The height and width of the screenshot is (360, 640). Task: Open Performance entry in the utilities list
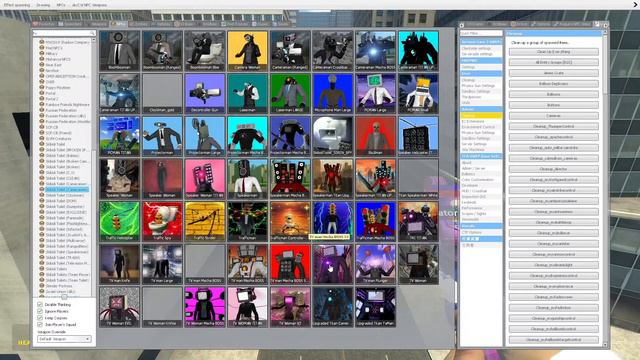pos(472,208)
